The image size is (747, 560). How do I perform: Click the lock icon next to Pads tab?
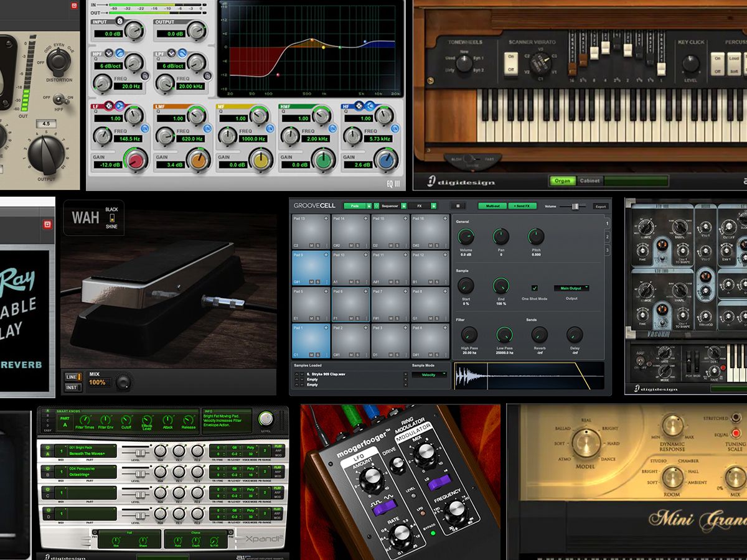tap(368, 206)
